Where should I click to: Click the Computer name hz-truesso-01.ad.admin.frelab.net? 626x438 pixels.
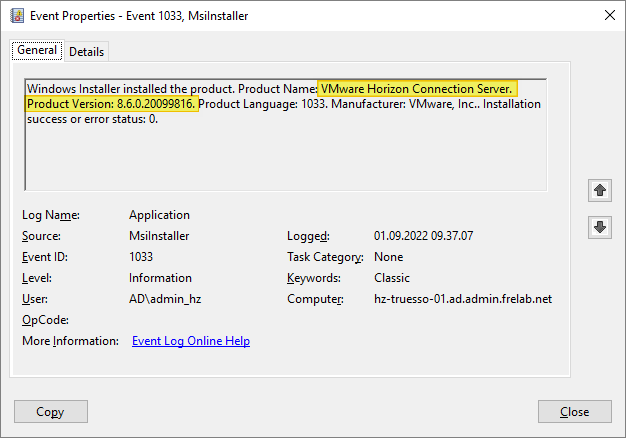463,299
